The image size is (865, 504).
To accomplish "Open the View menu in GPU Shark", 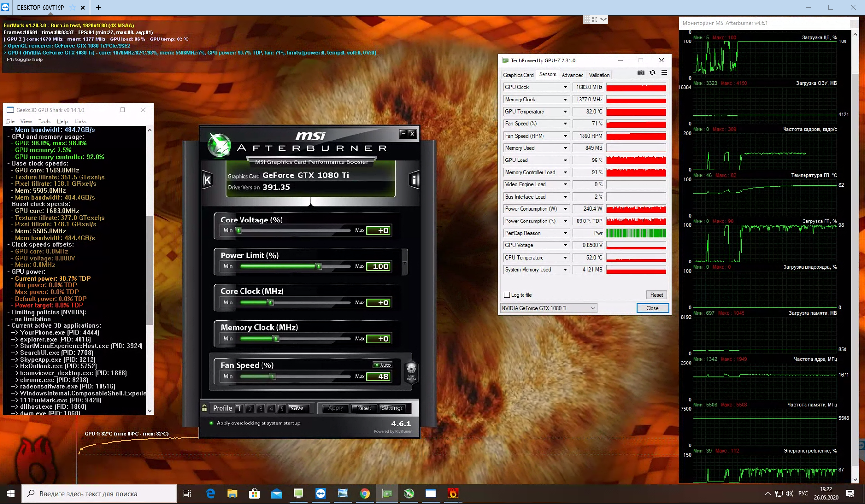I will tap(26, 121).
